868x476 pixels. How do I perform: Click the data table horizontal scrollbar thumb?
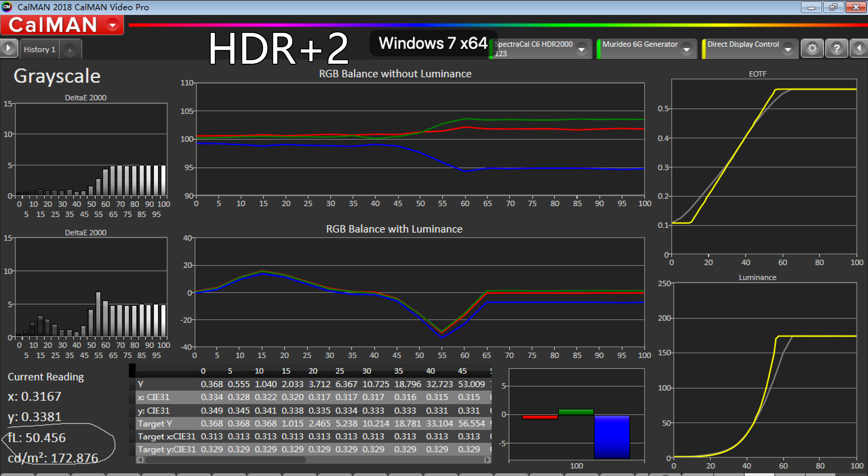click(225, 460)
